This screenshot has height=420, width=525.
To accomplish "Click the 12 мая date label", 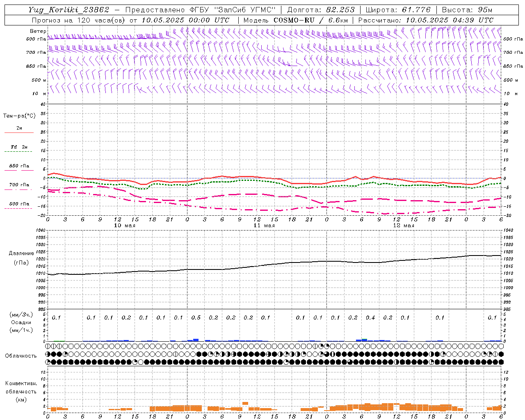I will coord(404,226).
